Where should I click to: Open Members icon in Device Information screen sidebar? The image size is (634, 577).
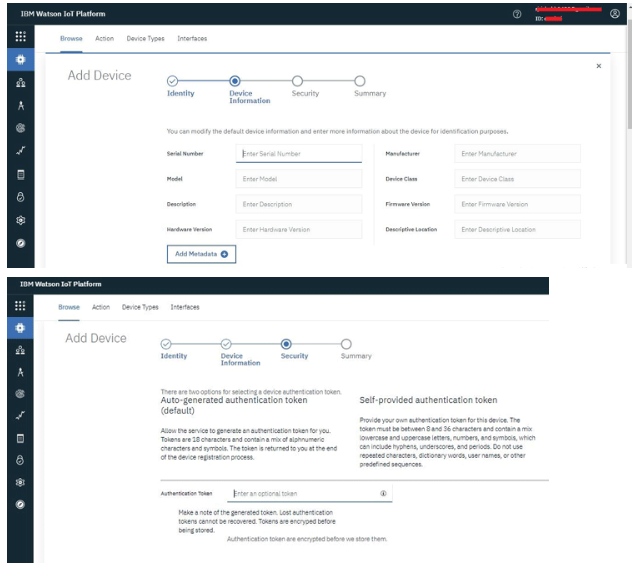tap(21, 84)
